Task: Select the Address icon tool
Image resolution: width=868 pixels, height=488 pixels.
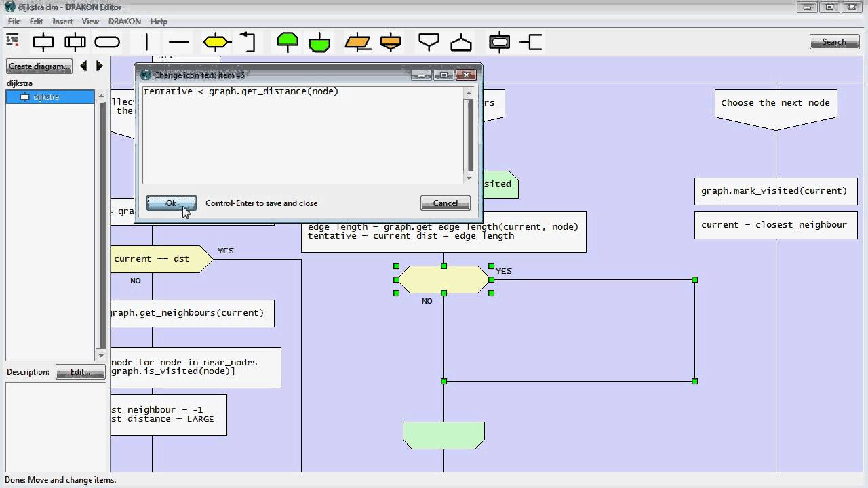Action: [x=461, y=43]
